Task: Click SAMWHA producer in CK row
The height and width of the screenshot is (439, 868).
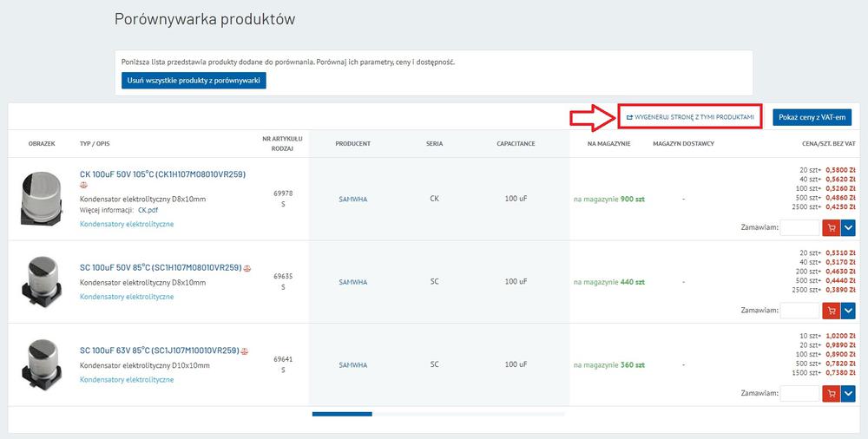Action: 352,200
